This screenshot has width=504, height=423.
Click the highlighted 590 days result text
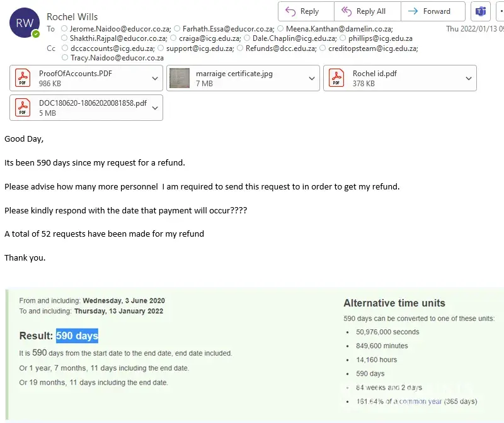point(77,336)
